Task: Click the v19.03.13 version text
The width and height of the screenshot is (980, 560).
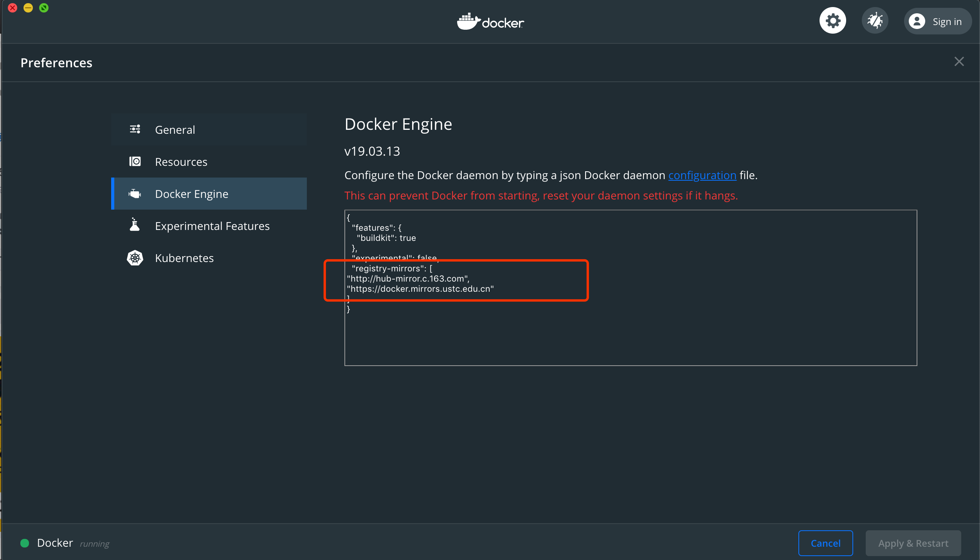Action: [x=372, y=151]
